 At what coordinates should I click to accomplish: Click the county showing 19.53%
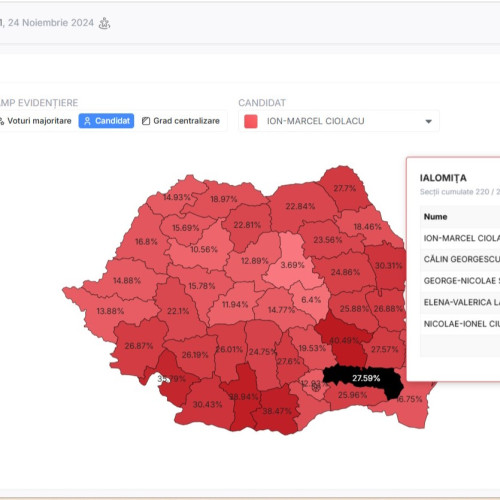coord(311,348)
